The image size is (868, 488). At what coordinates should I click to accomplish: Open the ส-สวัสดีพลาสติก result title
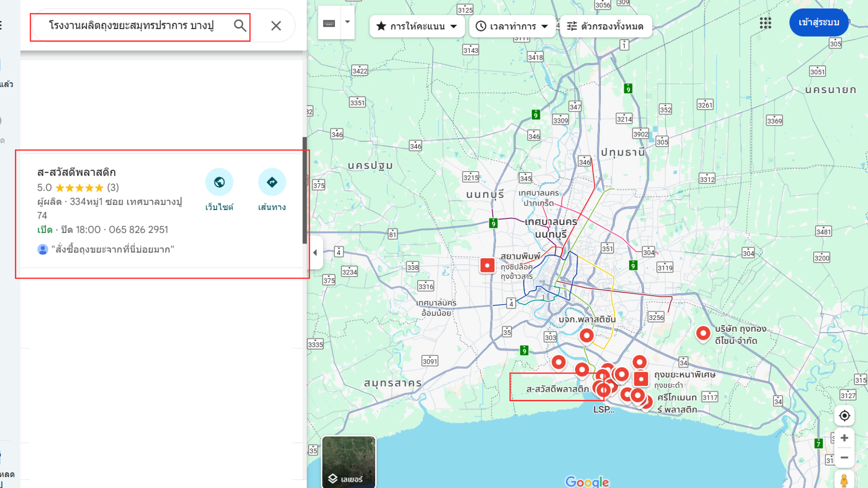click(76, 172)
